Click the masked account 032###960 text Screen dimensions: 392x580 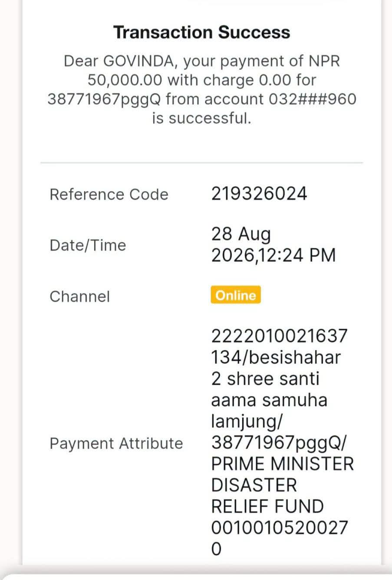click(x=313, y=99)
